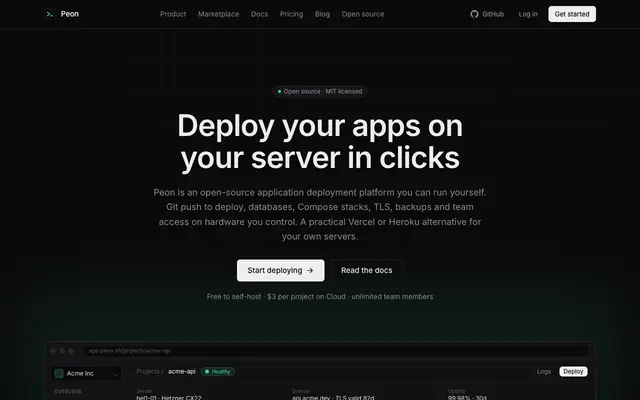Open the Product menu
The width and height of the screenshot is (640, 400).
point(173,14)
